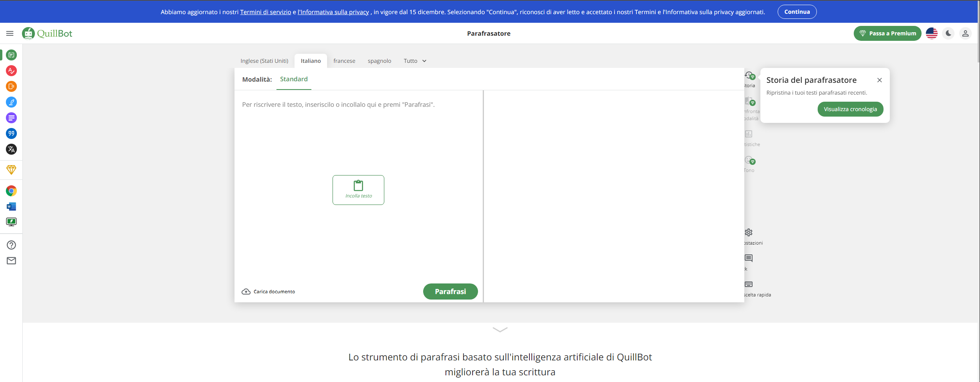
Task: Switch to the francese tab
Action: point(344,61)
